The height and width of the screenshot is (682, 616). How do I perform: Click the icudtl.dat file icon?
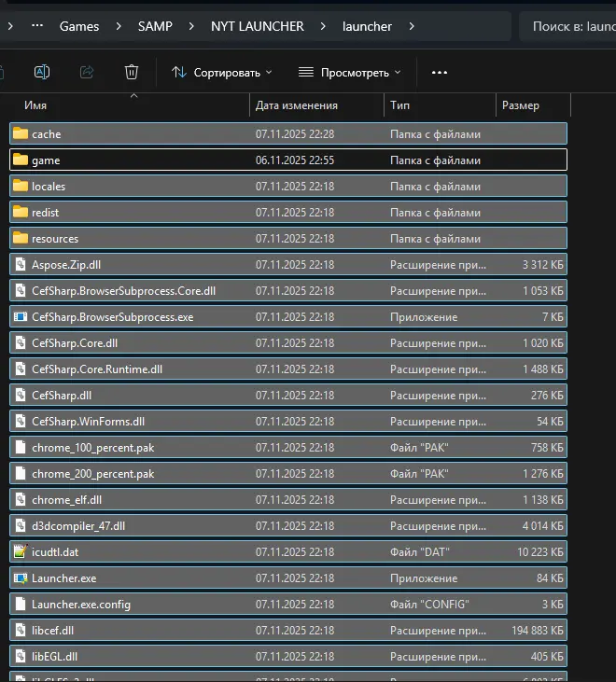tap(21, 552)
